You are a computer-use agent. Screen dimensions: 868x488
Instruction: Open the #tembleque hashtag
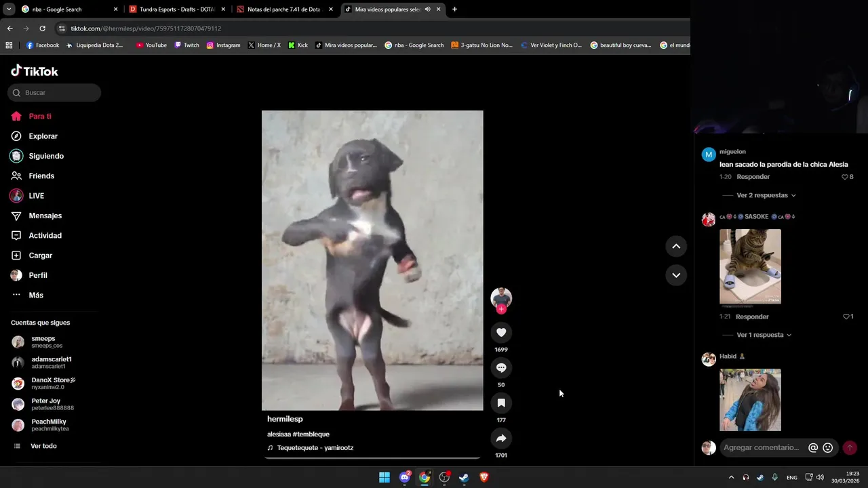[x=311, y=434]
